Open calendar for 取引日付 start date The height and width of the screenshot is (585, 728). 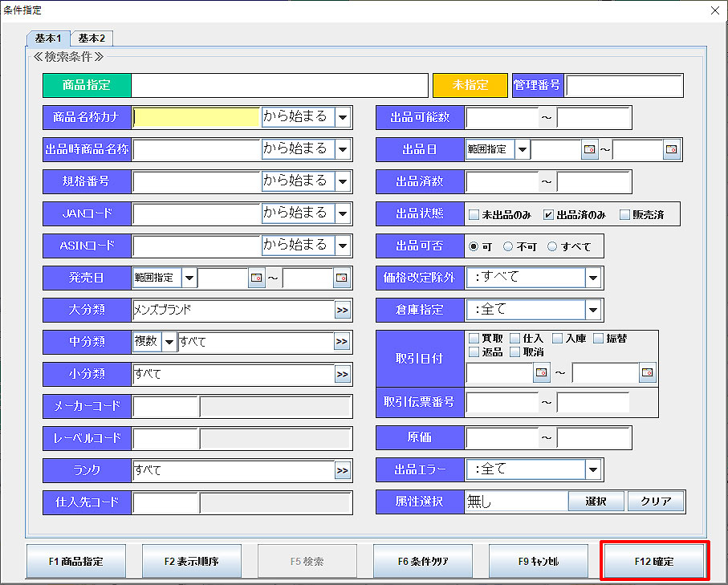point(542,372)
